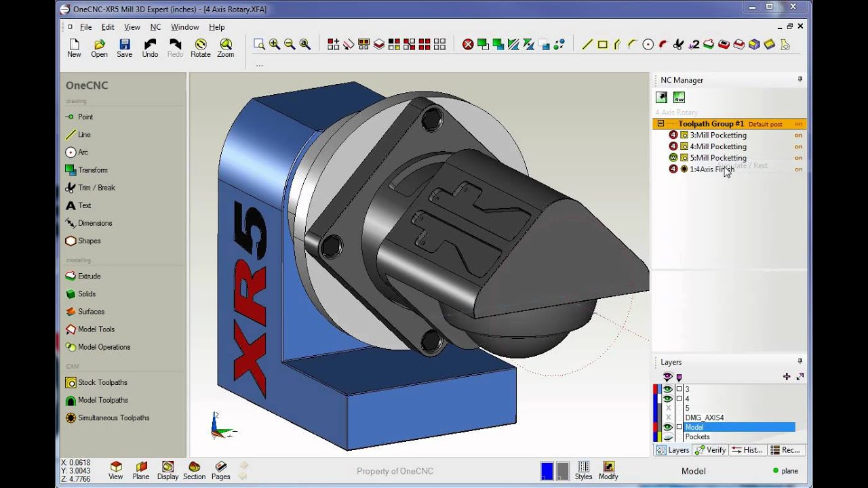This screenshot has width=868, height=488.
Task: Open the Trim / Break tools
Action: click(90, 188)
